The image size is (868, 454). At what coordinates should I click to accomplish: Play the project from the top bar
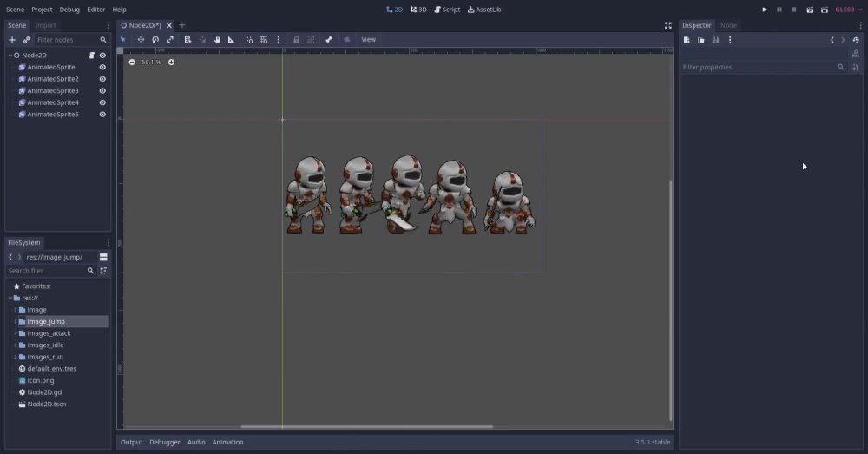pyautogui.click(x=765, y=10)
